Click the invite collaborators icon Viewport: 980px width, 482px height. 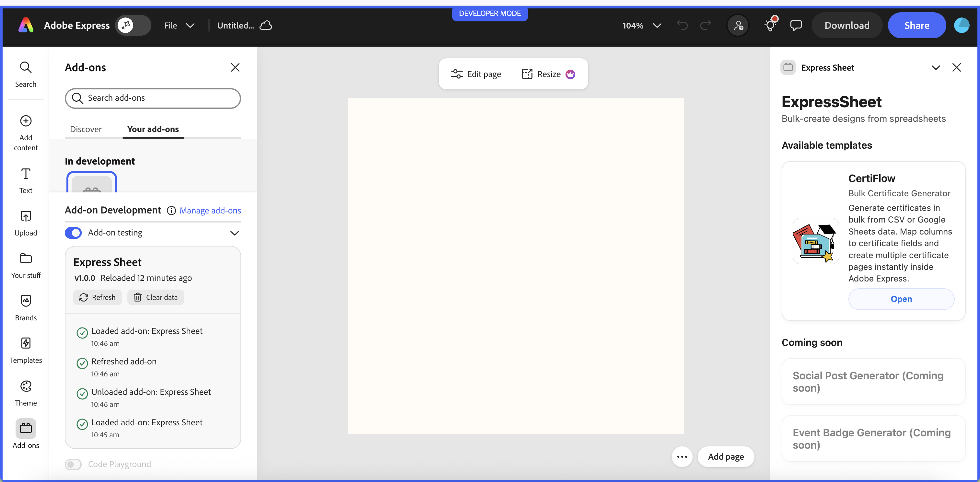(x=738, y=26)
